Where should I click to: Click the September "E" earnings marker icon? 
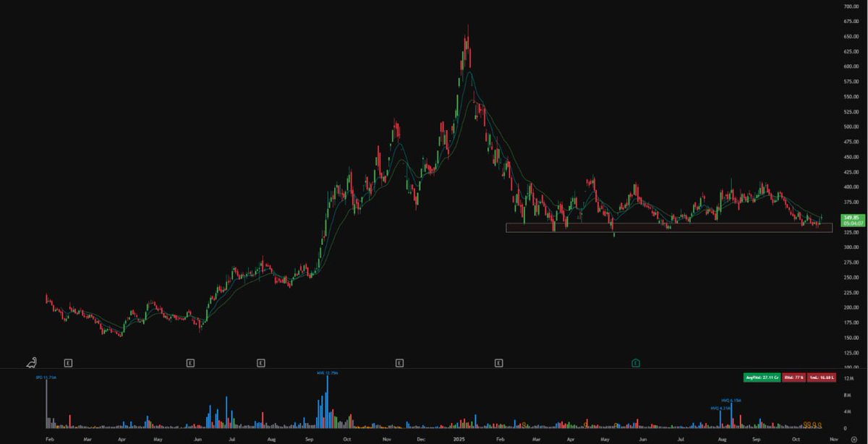[260, 362]
